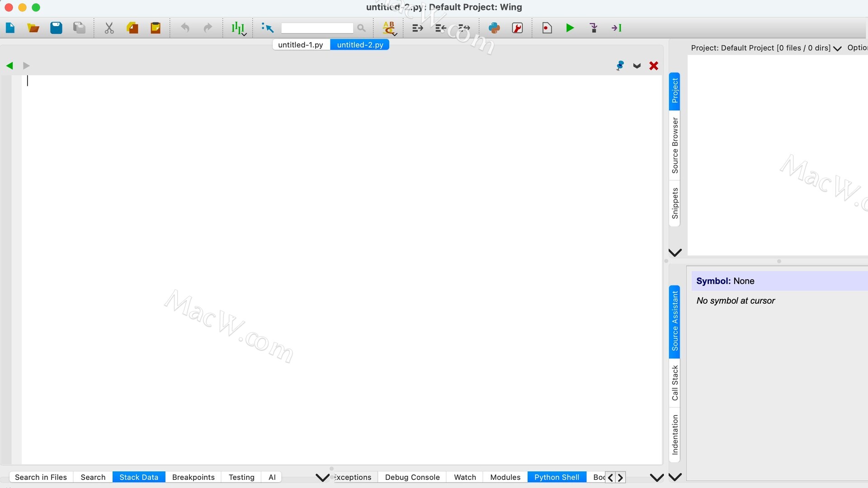Switch to the untitled-1.py tab
This screenshot has height=488, width=868.
pos(301,45)
